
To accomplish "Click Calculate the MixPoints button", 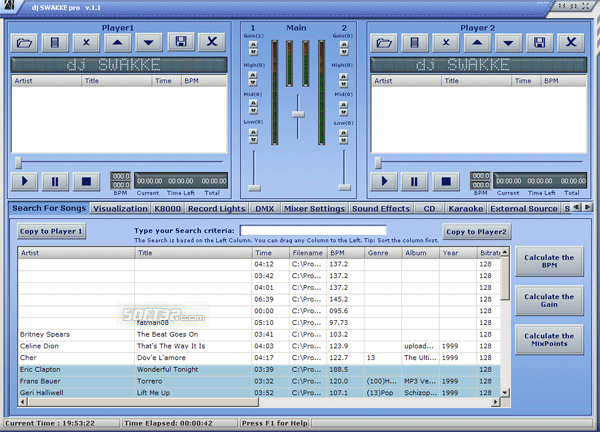I will (549, 340).
